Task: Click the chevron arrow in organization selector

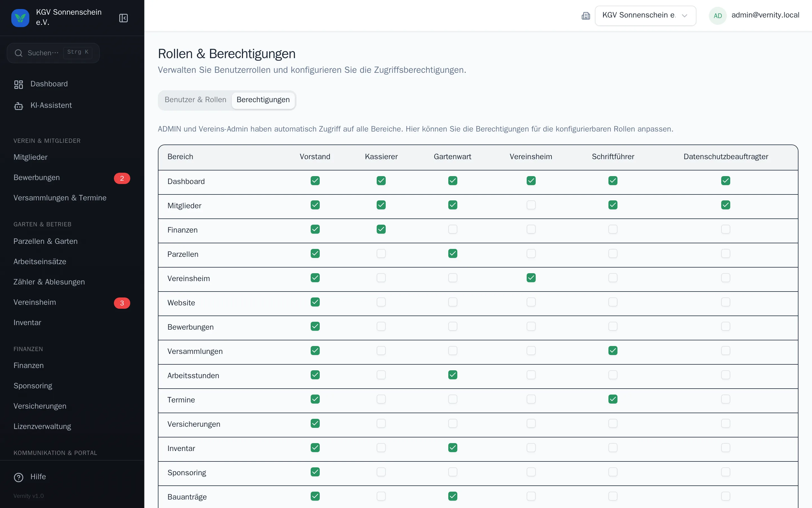Action: pos(685,16)
